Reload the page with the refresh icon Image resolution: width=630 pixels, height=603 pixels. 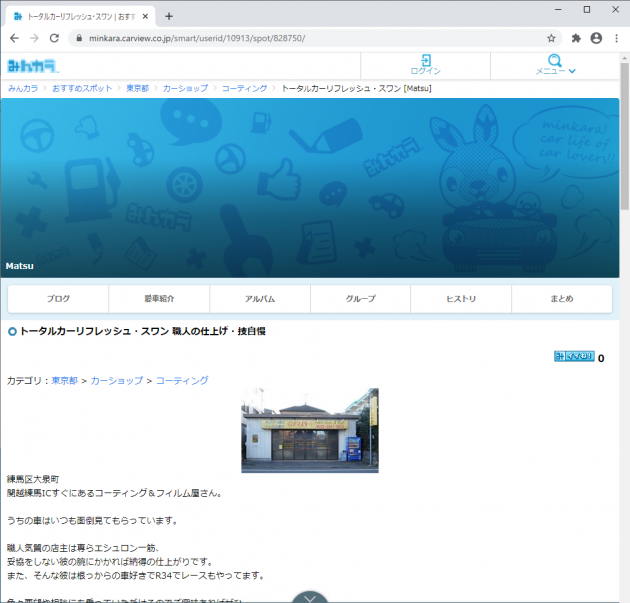[55, 38]
